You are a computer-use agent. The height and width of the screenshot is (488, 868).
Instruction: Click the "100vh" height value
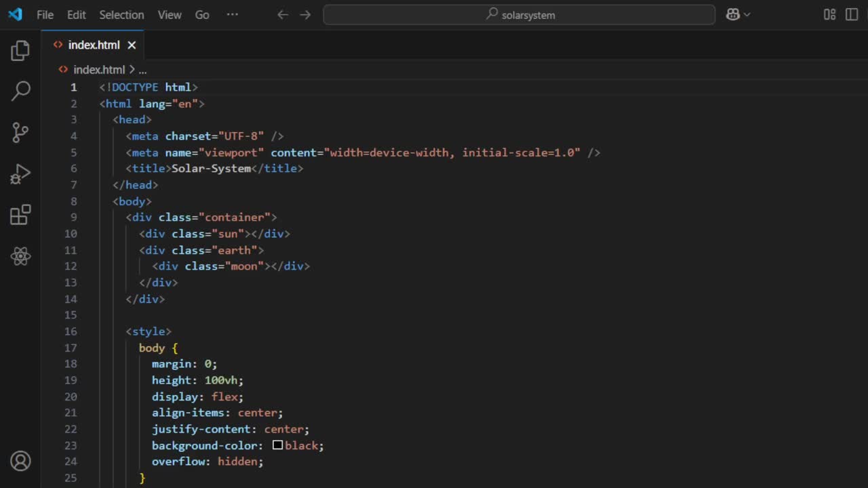click(221, 380)
